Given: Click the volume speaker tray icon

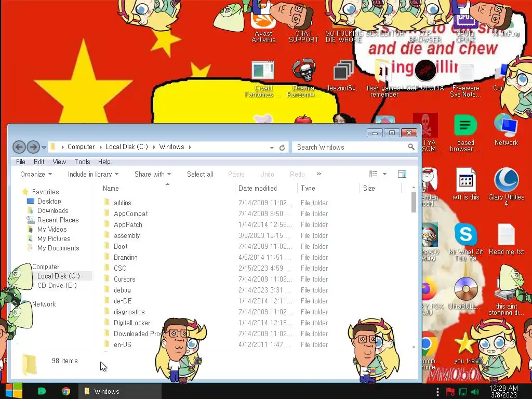Looking at the screenshot, I should coord(475,392).
